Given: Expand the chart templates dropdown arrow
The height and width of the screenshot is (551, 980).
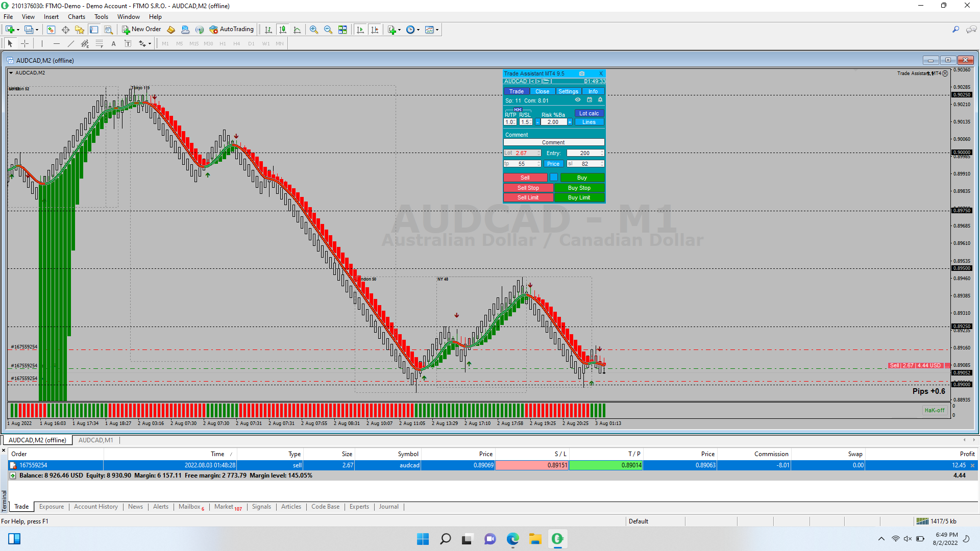Looking at the screenshot, I should tap(437, 30).
